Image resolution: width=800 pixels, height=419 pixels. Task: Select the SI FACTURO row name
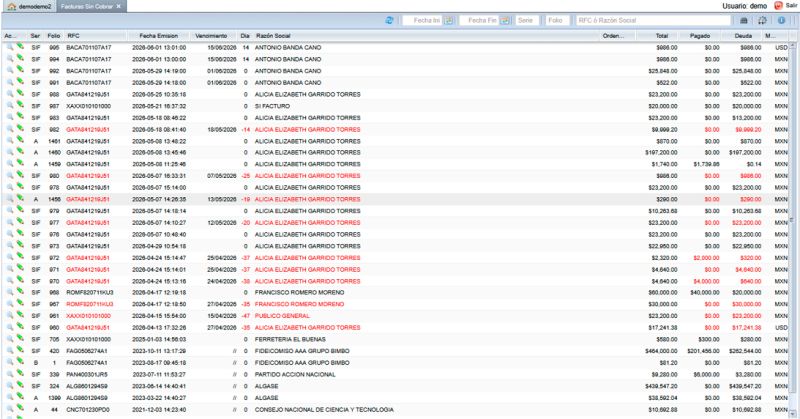[x=272, y=106]
